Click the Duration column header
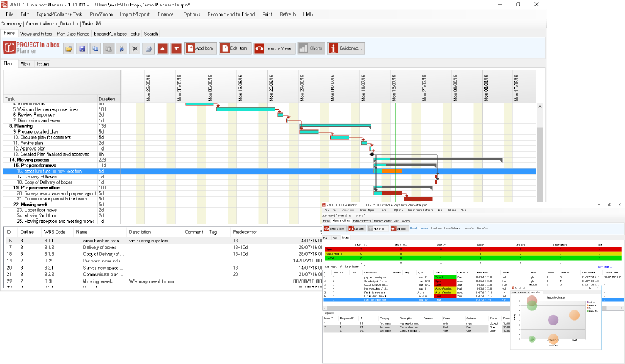This screenshot has height=364, width=625. pos(106,99)
